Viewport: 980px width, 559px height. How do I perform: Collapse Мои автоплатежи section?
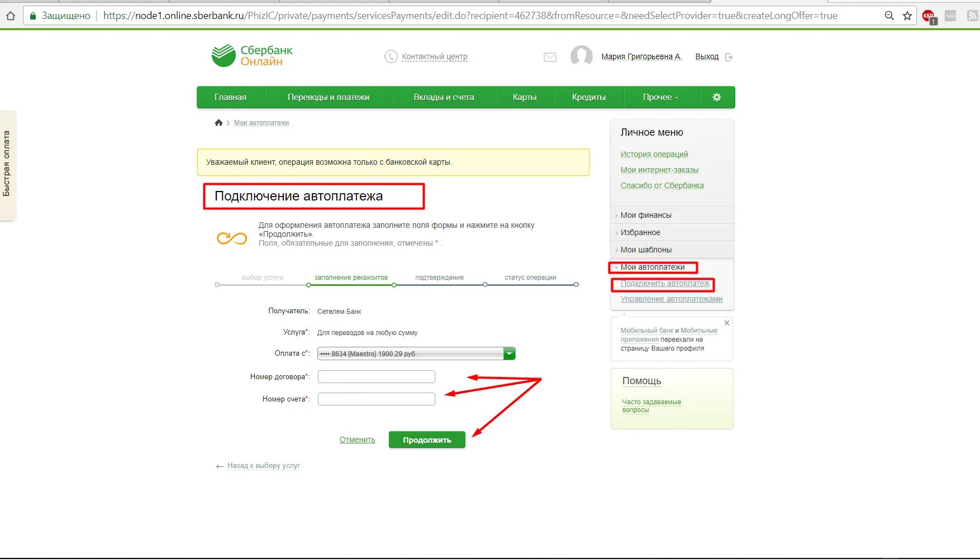coord(652,267)
